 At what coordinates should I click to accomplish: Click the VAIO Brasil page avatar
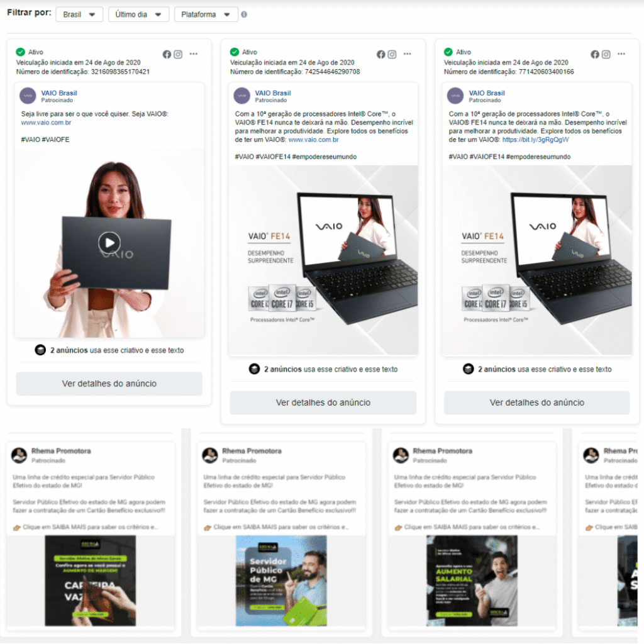[x=27, y=96]
